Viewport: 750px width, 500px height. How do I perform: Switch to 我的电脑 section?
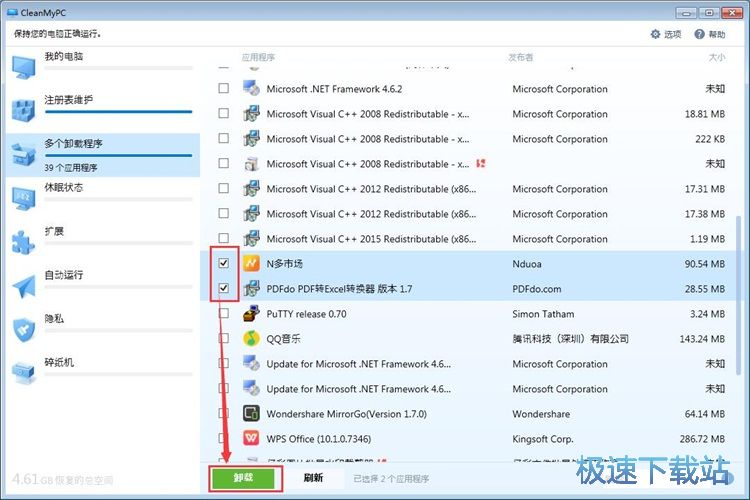(103, 67)
